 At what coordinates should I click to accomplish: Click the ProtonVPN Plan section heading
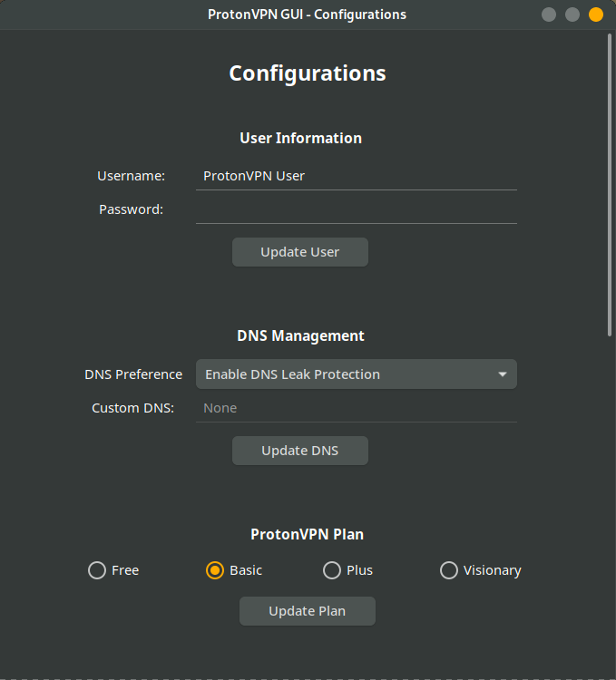coord(308,534)
